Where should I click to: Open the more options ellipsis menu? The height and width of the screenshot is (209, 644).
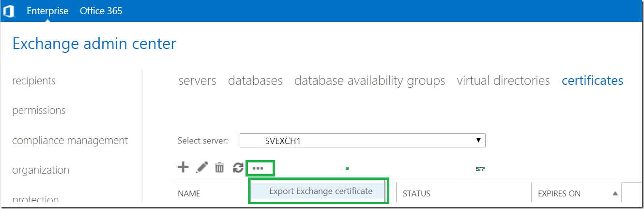(x=258, y=168)
